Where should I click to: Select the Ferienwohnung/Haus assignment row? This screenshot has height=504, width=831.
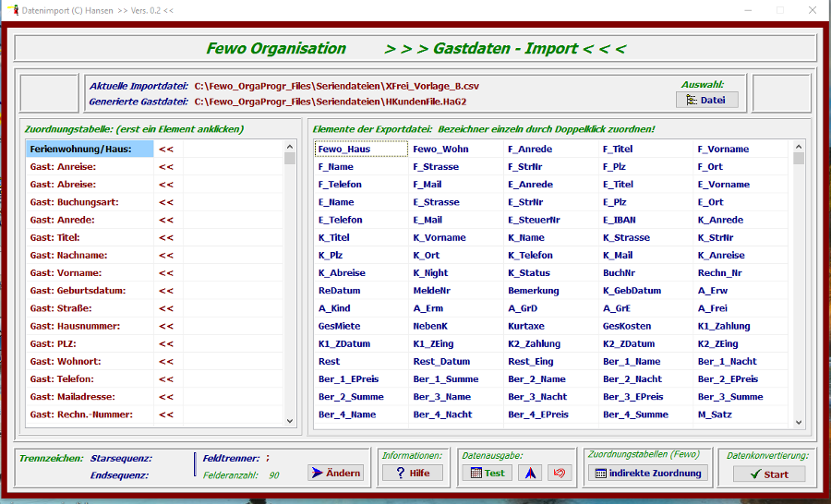click(x=90, y=149)
